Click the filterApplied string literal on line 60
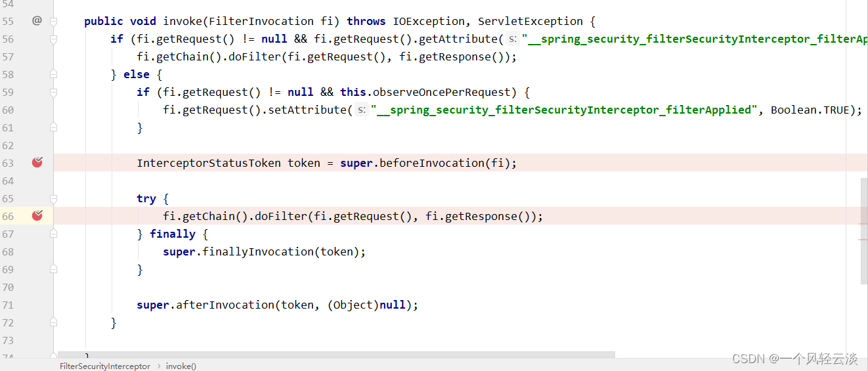 [x=564, y=110]
